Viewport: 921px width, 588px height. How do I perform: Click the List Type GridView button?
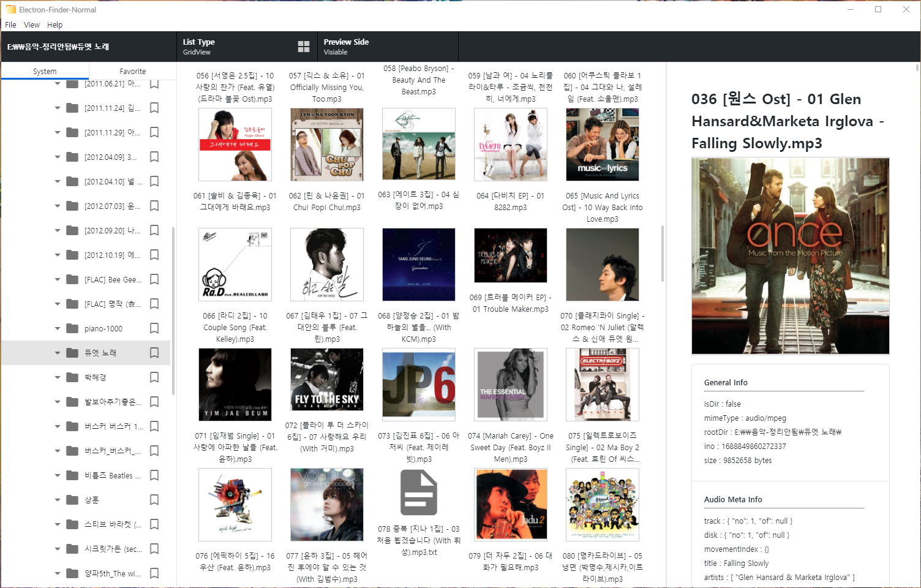click(x=246, y=47)
